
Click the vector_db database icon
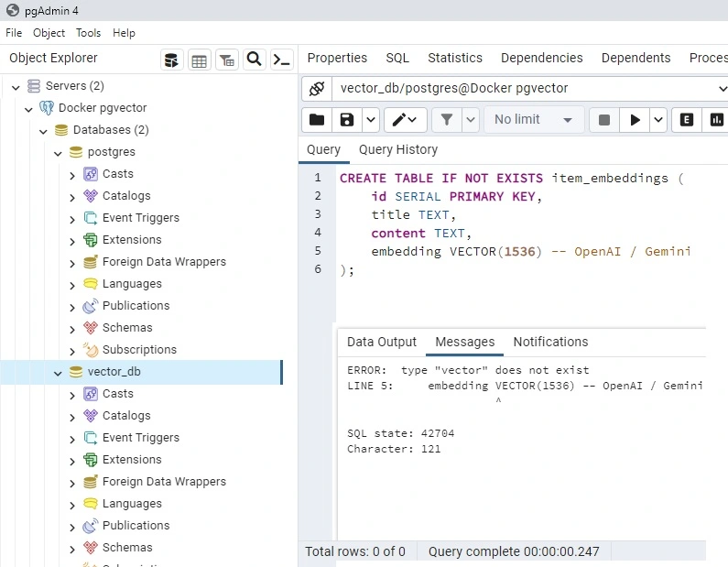[76, 372]
